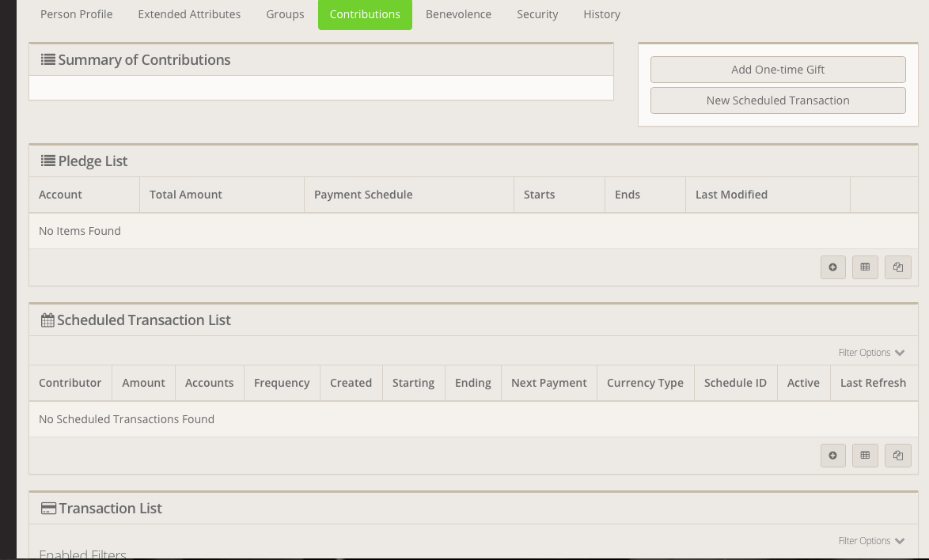This screenshot has width=929, height=560.
Task: Open the Benevolence tab
Action: click(458, 14)
